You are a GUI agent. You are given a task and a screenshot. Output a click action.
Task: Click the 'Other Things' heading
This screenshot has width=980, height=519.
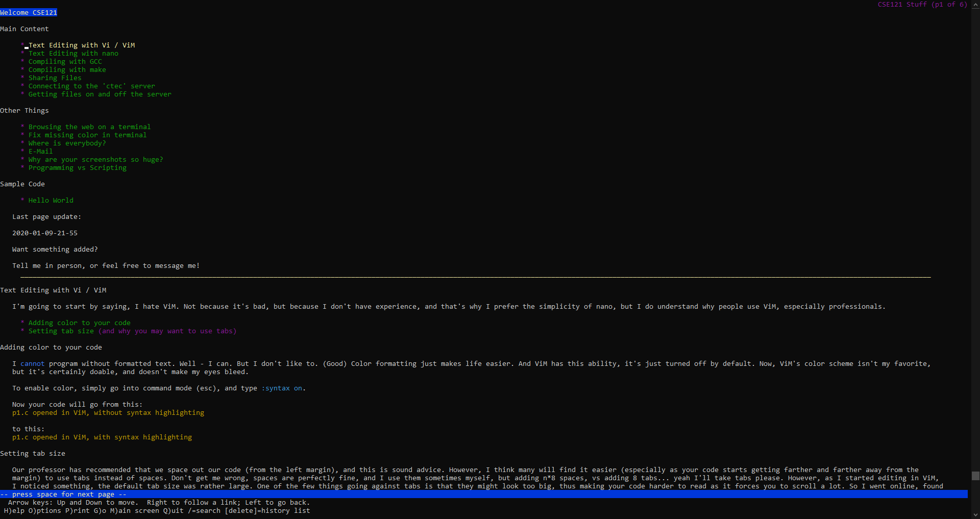coord(24,111)
